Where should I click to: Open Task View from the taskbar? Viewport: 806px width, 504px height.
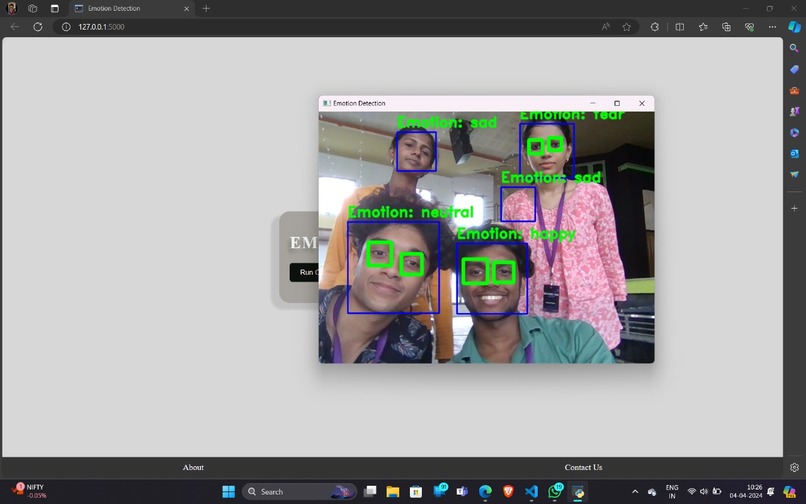[x=370, y=492]
